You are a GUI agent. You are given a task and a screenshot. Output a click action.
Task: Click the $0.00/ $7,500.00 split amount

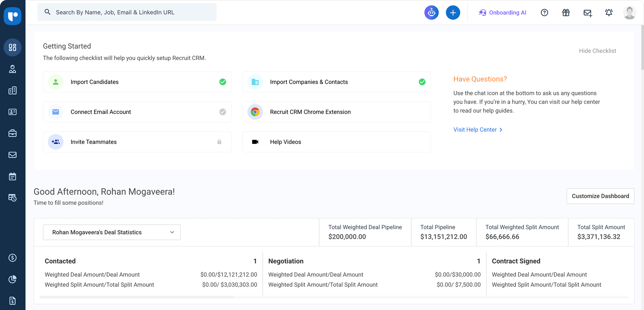tap(458, 285)
